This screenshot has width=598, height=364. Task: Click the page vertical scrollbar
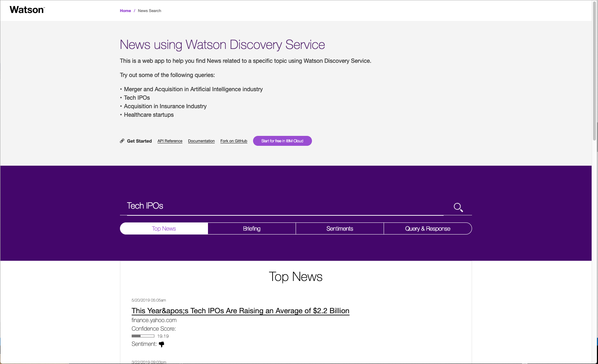click(x=594, y=71)
